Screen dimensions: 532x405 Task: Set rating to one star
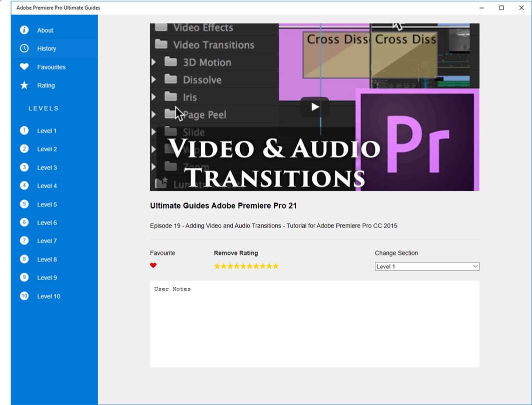coord(217,266)
